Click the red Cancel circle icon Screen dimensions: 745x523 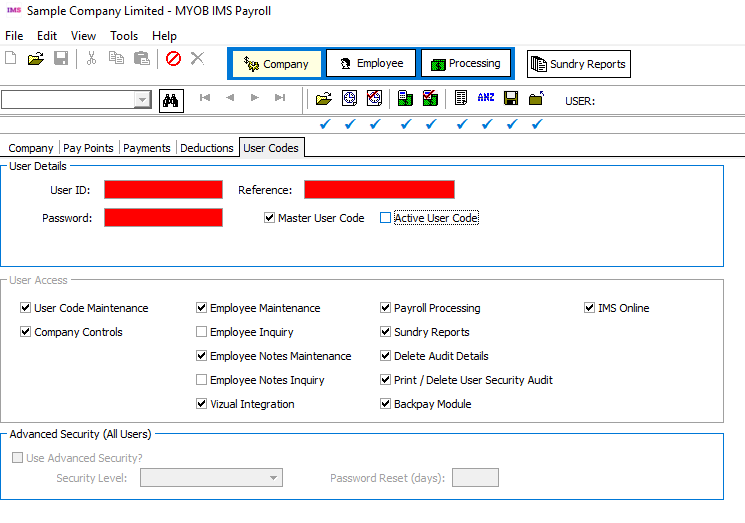tap(173, 58)
